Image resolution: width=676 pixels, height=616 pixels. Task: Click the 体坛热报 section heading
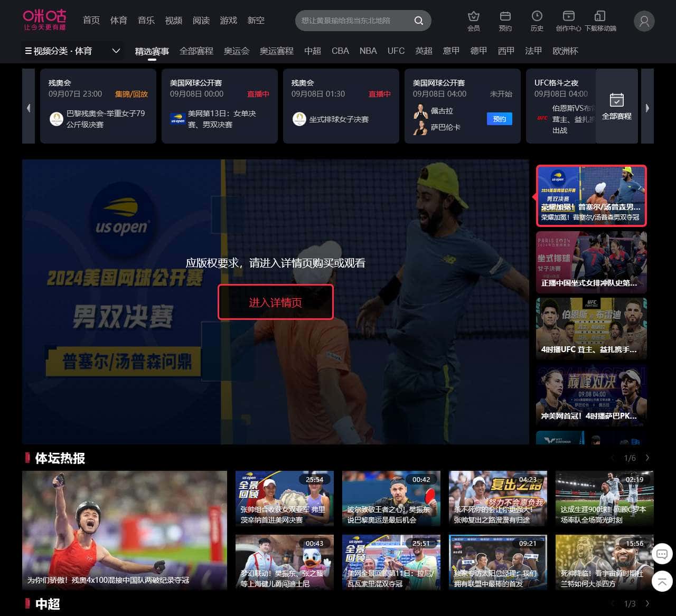[x=60, y=458]
